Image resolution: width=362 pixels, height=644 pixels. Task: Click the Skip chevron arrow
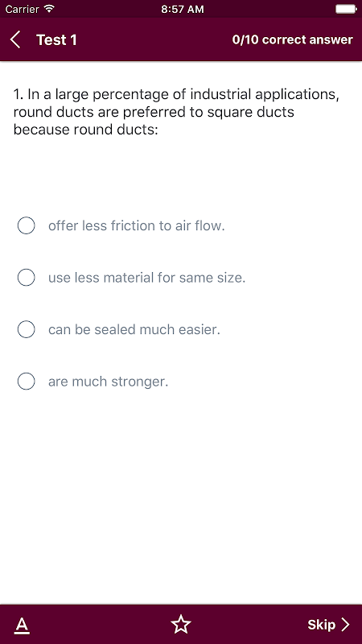click(x=346, y=625)
